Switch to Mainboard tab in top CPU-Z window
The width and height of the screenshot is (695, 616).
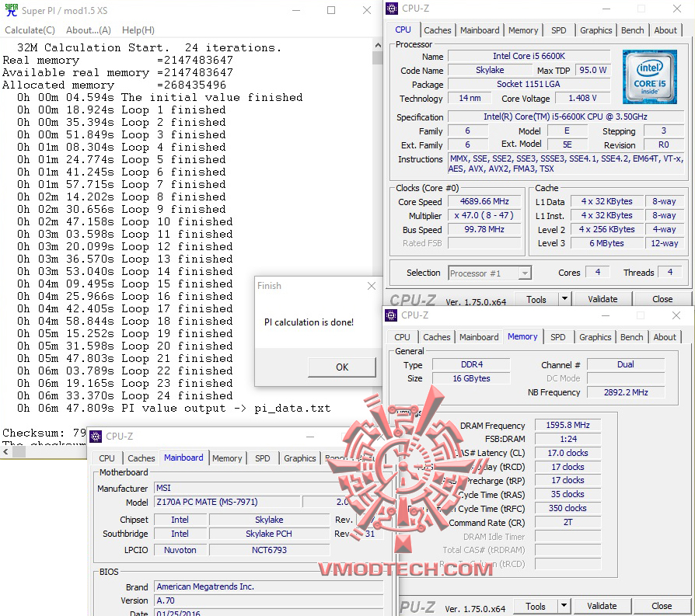480,30
